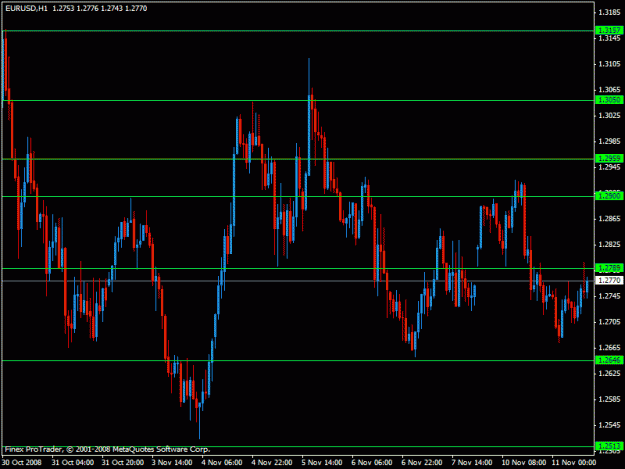Click the 31 Oct 04:00 time label

pyautogui.click(x=73, y=463)
